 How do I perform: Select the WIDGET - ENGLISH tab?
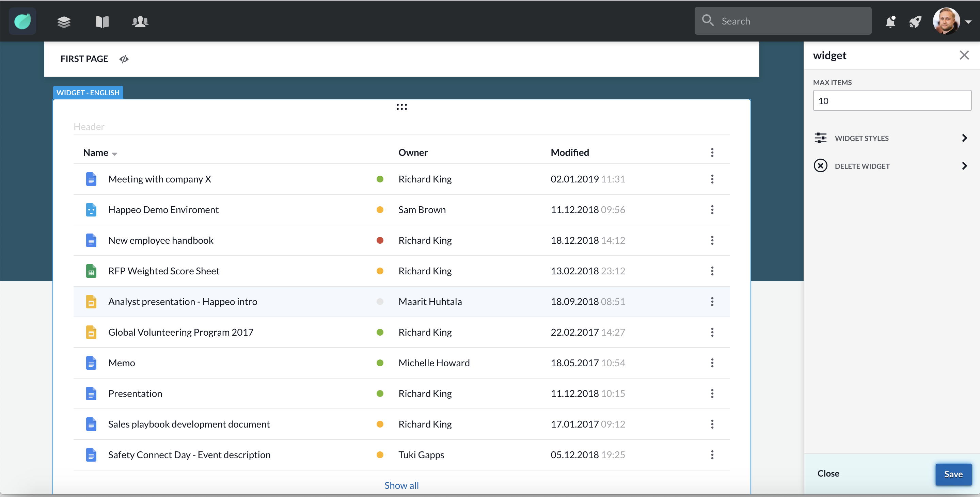coord(88,93)
